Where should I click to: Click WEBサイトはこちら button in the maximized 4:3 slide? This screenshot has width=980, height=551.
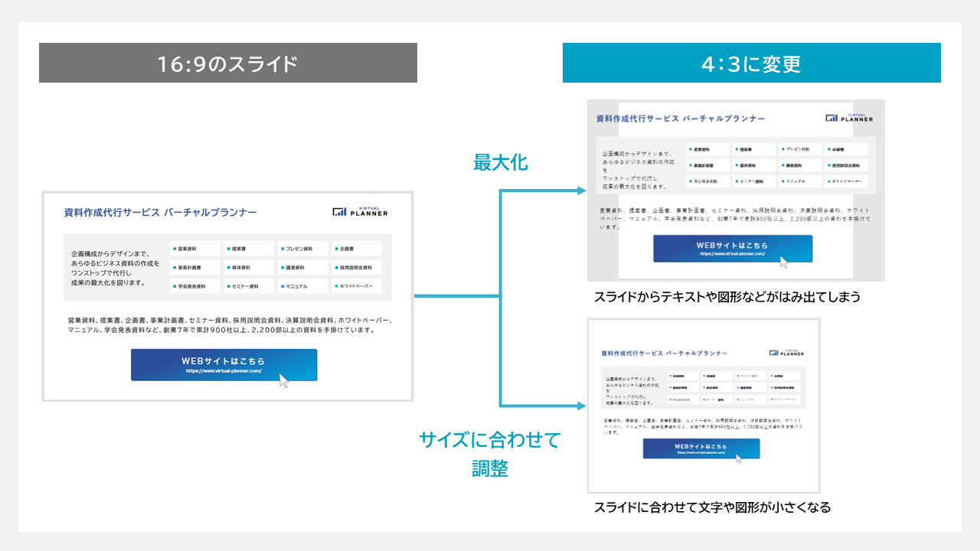tap(733, 249)
